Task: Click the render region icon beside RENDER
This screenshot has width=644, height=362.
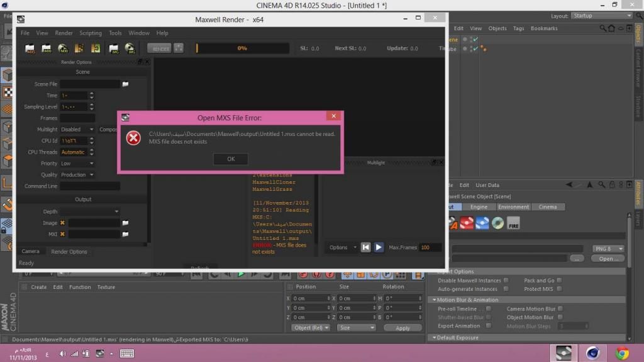Action: coord(179,48)
